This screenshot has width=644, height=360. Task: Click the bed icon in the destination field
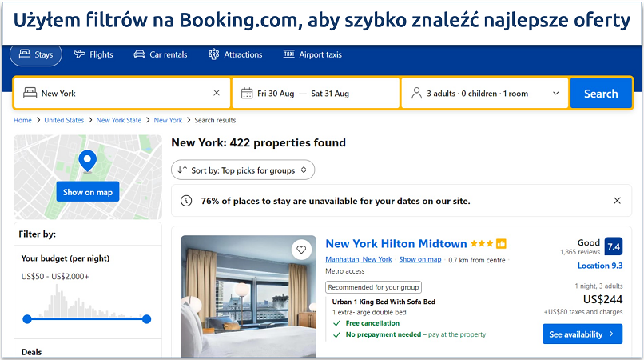pos(30,94)
